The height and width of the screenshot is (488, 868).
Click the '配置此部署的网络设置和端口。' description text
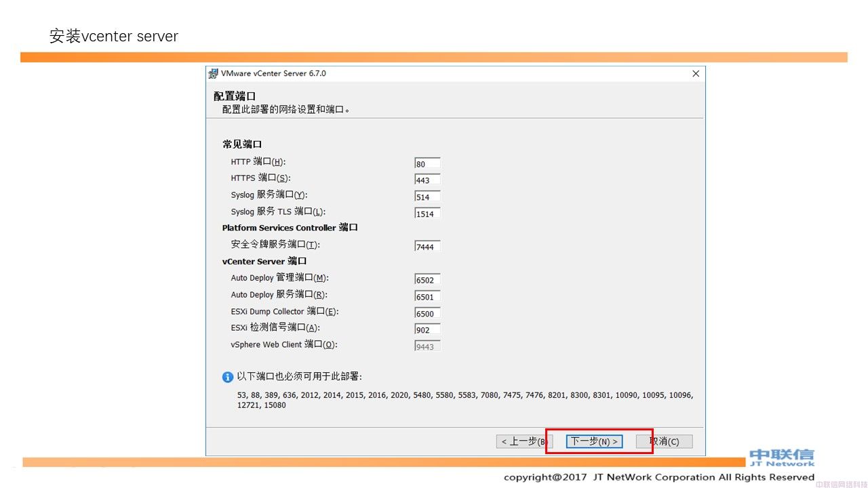[x=286, y=109]
